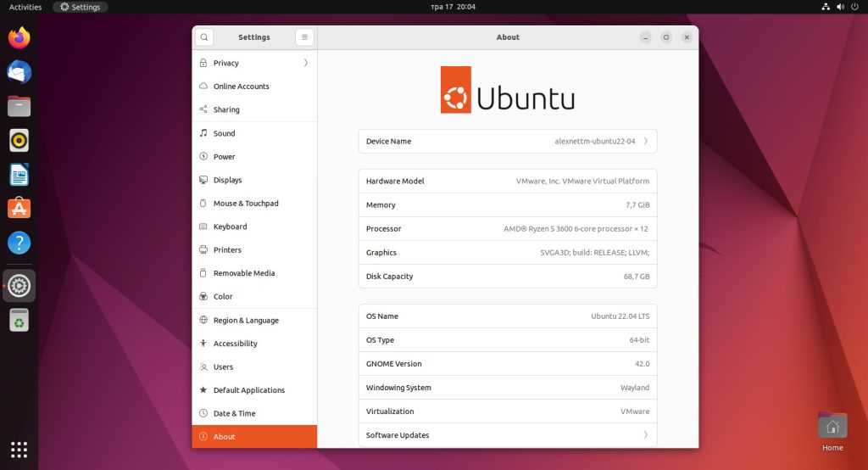This screenshot has height=470, width=868.
Task: Launch Thunderbird mail from the dock
Action: [x=19, y=72]
